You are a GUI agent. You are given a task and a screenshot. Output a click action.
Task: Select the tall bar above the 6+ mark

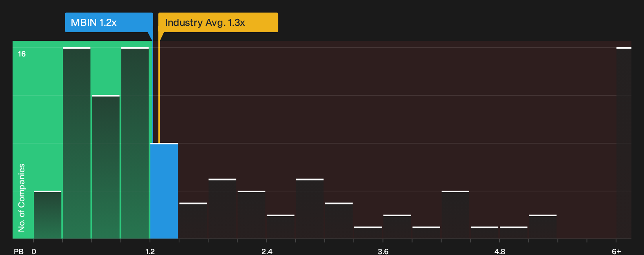click(624, 143)
